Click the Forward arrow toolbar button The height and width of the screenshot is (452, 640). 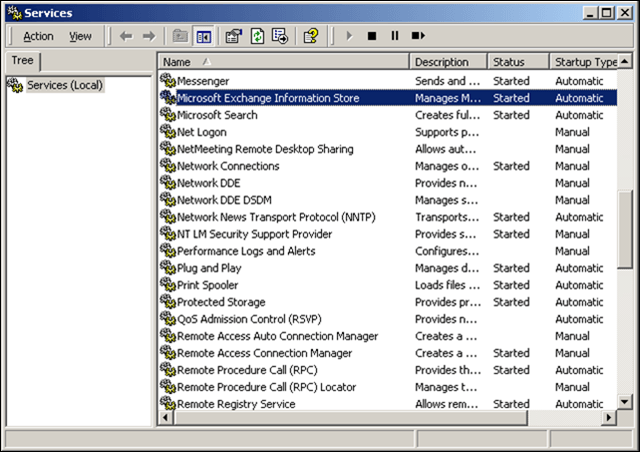[149, 36]
